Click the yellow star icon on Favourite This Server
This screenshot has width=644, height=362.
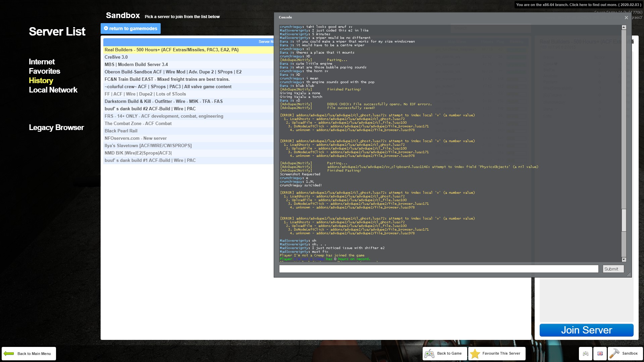click(474, 353)
